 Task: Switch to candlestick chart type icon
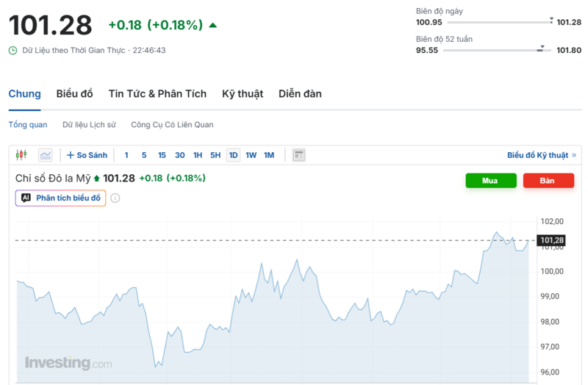21,155
